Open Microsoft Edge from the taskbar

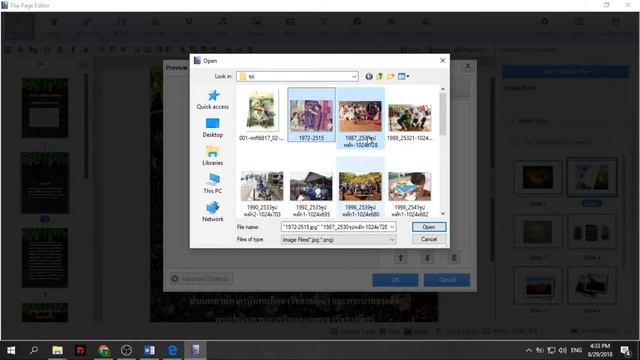click(x=173, y=350)
